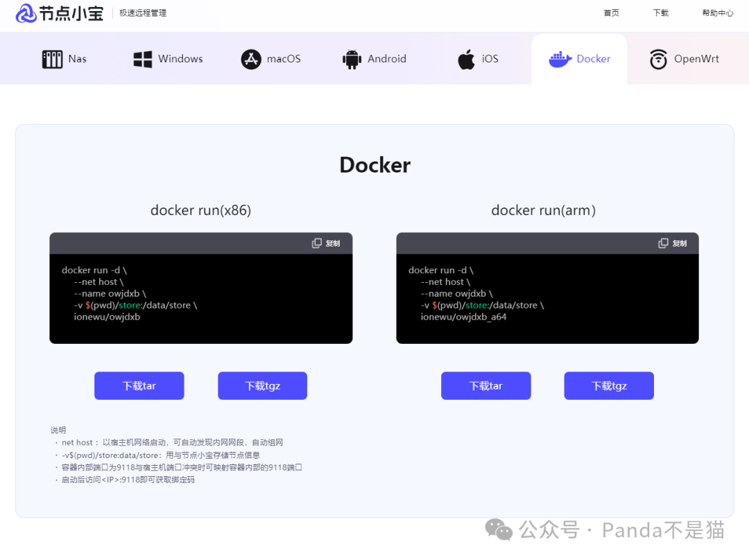
Task: Click the arm ionewu/owjdxb_a64 image line
Action: (463, 317)
